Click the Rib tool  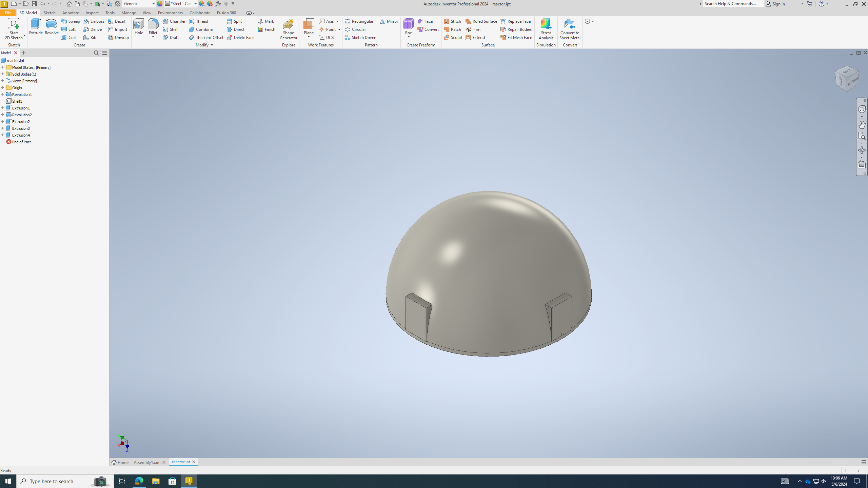pos(90,37)
